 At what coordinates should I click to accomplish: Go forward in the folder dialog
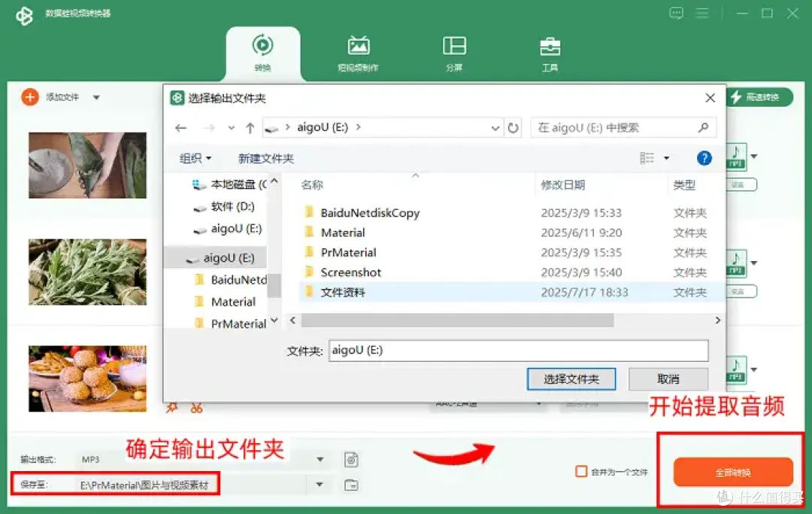click(209, 128)
